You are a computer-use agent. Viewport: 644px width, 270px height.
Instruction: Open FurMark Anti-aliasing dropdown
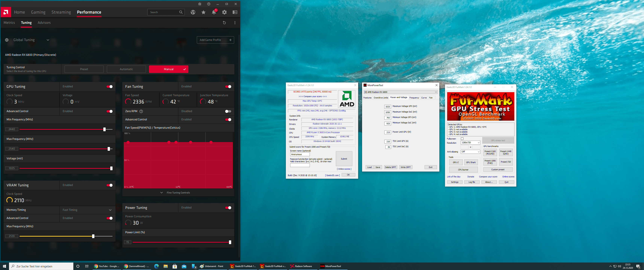click(470, 152)
